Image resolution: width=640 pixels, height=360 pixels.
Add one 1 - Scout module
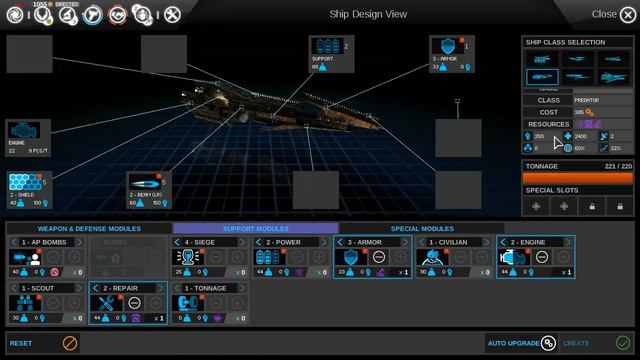(x=74, y=303)
